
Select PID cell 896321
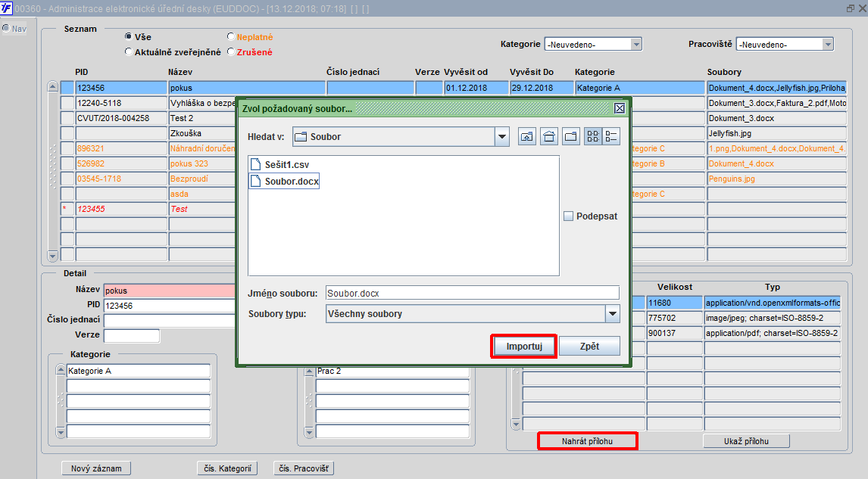point(121,148)
